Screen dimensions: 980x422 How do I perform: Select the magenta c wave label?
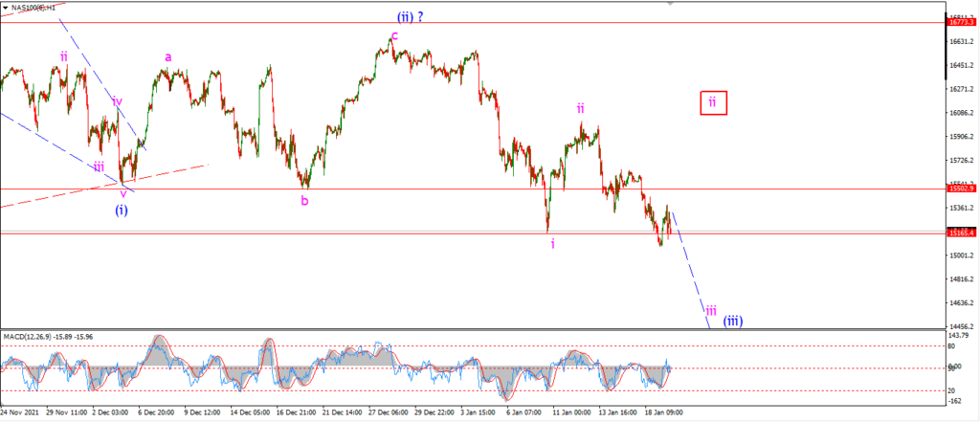pyautogui.click(x=394, y=35)
